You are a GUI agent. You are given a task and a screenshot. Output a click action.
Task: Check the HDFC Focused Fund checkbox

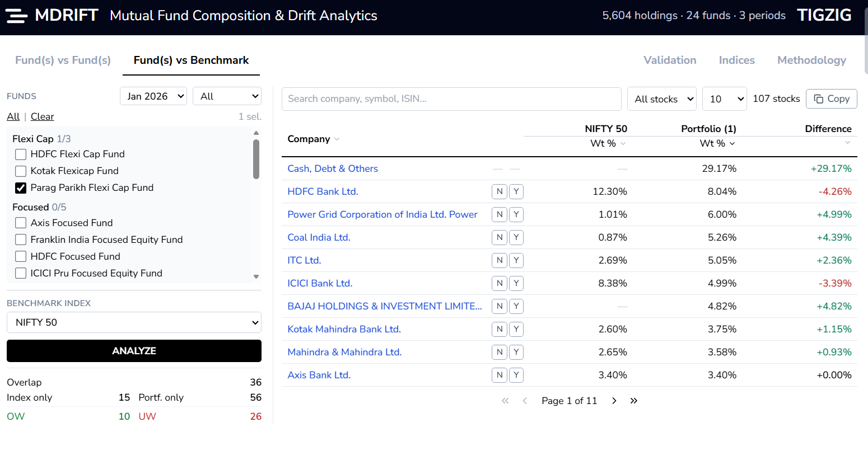[x=21, y=256]
